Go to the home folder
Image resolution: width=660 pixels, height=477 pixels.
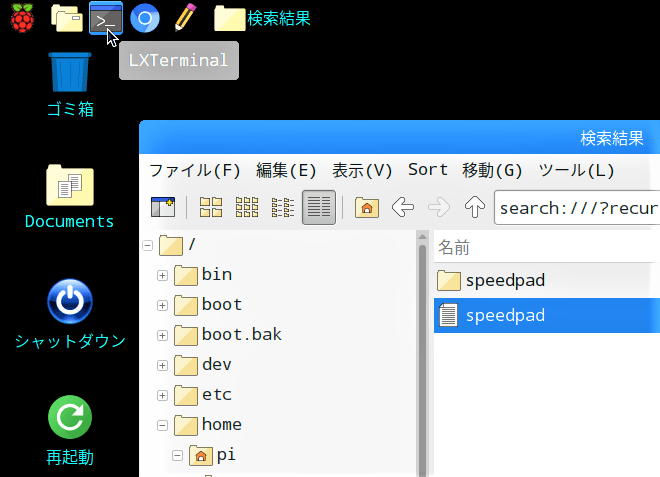click(x=367, y=207)
